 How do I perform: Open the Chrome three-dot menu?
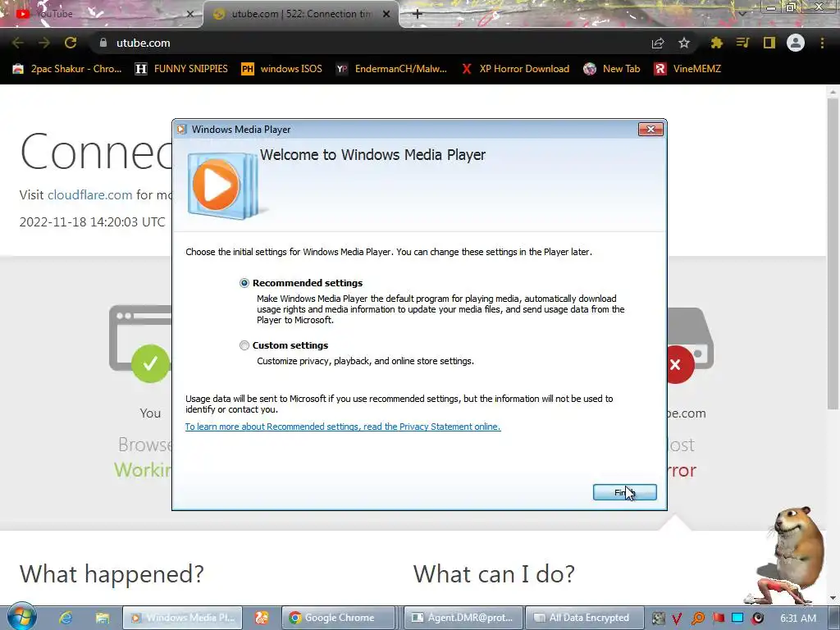click(x=822, y=43)
